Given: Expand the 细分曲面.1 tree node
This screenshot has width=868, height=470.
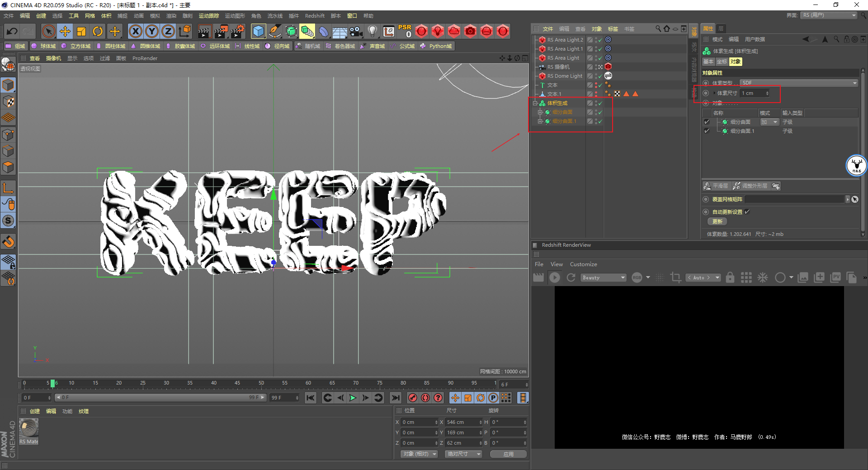Looking at the screenshot, I should pyautogui.click(x=540, y=121).
